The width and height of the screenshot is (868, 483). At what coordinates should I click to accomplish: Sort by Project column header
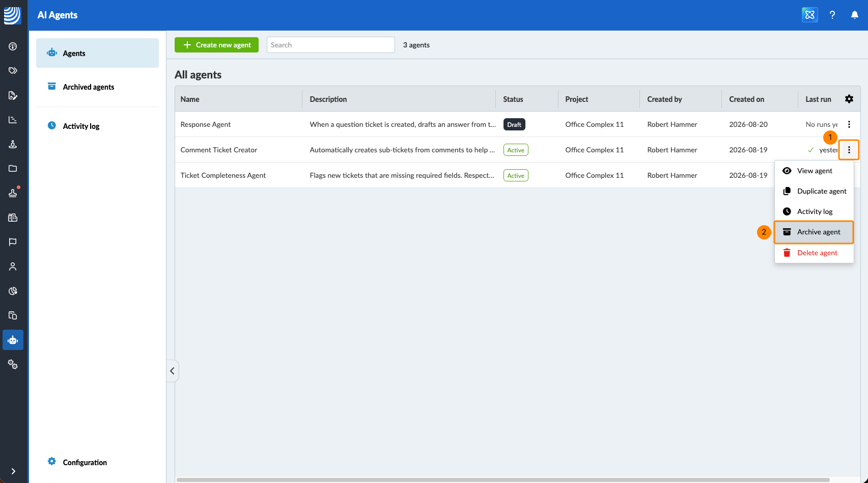577,99
